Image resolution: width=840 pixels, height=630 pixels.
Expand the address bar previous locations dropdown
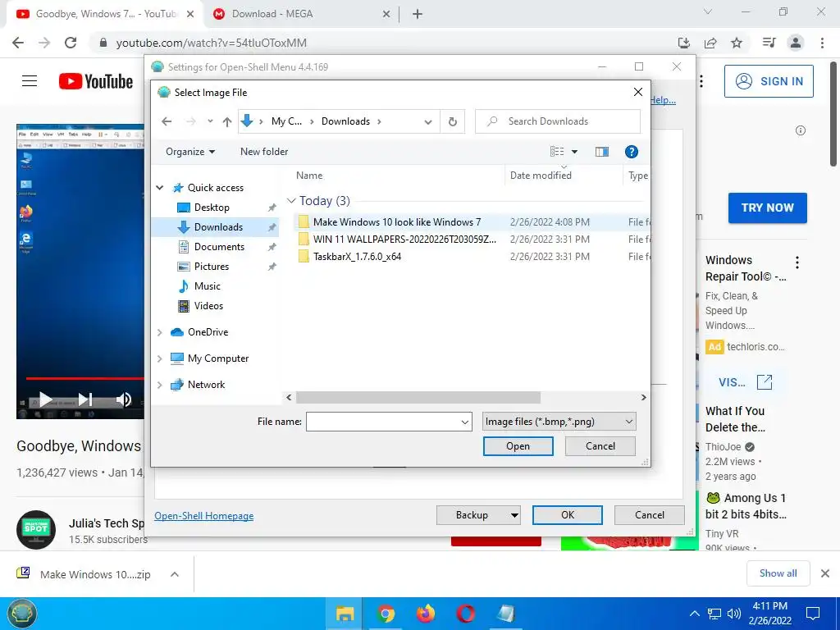pos(428,121)
